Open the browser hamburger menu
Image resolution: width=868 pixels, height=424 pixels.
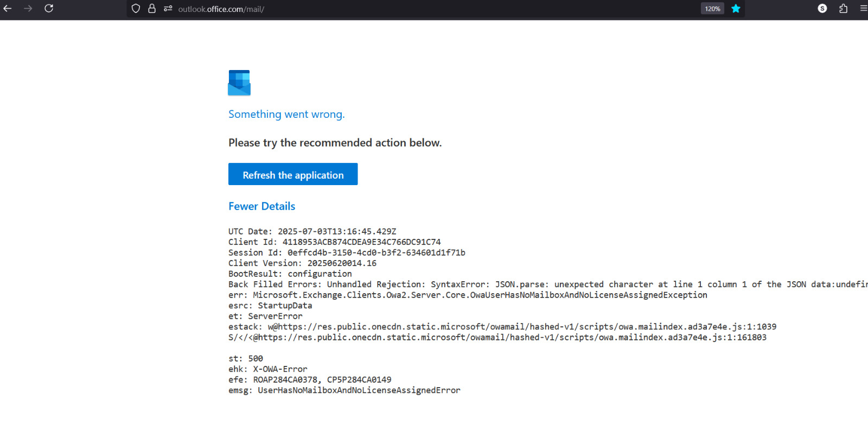click(863, 9)
